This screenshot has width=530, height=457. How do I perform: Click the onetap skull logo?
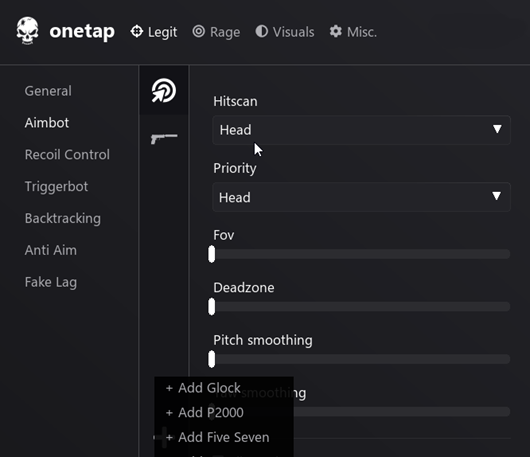[27, 31]
